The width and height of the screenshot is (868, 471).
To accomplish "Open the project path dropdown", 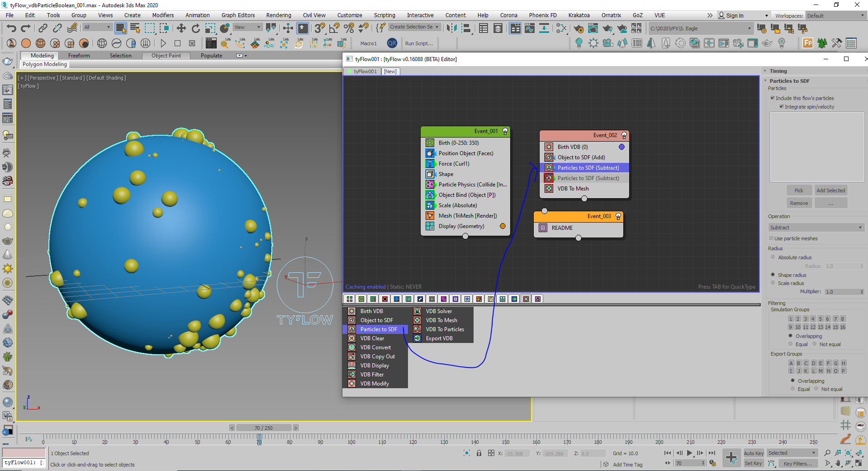I will pos(701,29).
